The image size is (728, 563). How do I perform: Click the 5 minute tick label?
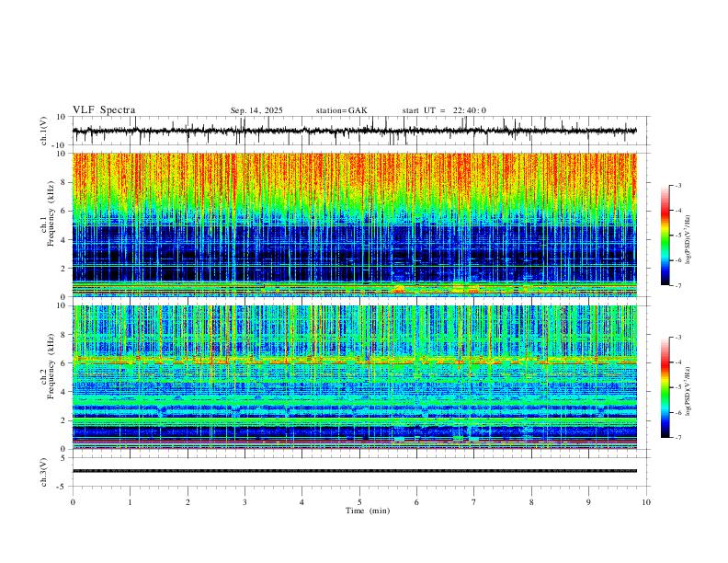tap(359, 502)
